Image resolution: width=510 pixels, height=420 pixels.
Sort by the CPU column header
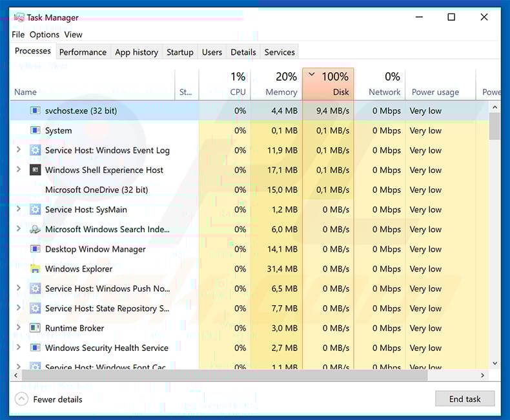click(225, 85)
